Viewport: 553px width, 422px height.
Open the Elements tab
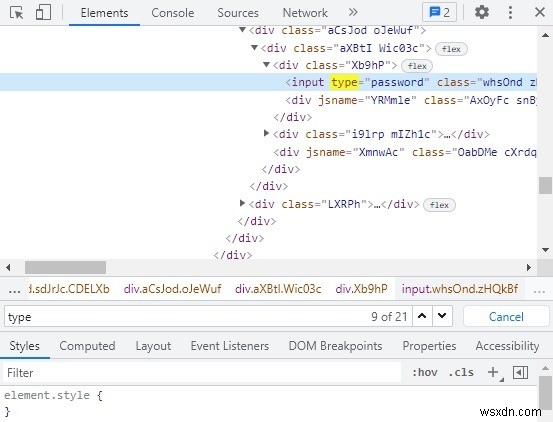pyautogui.click(x=104, y=13)
